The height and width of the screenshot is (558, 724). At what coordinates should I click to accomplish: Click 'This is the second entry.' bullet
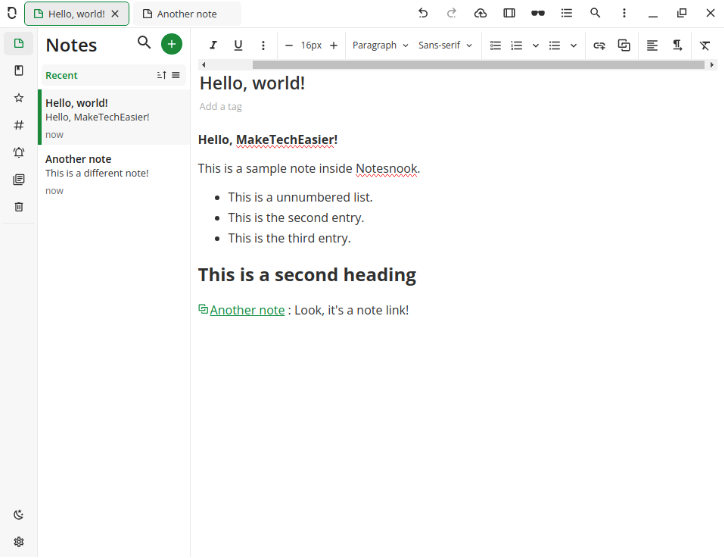[296, 218]
